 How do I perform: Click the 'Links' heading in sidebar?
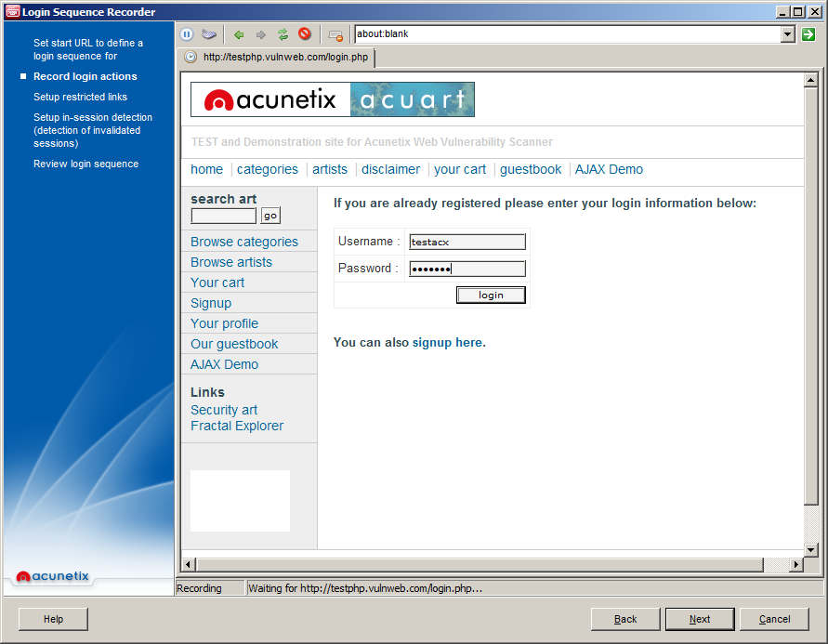click(x=207, y=392)
